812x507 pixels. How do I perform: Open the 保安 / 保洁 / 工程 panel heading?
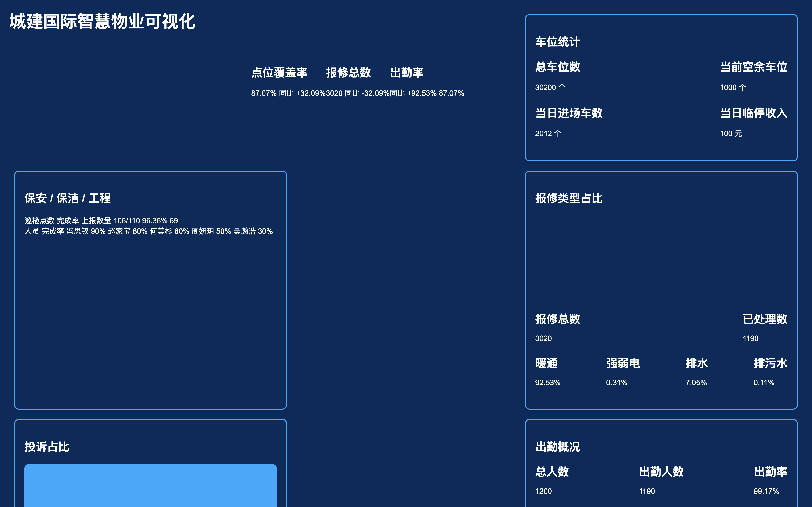pyautogui.click(x=67, y=198)
